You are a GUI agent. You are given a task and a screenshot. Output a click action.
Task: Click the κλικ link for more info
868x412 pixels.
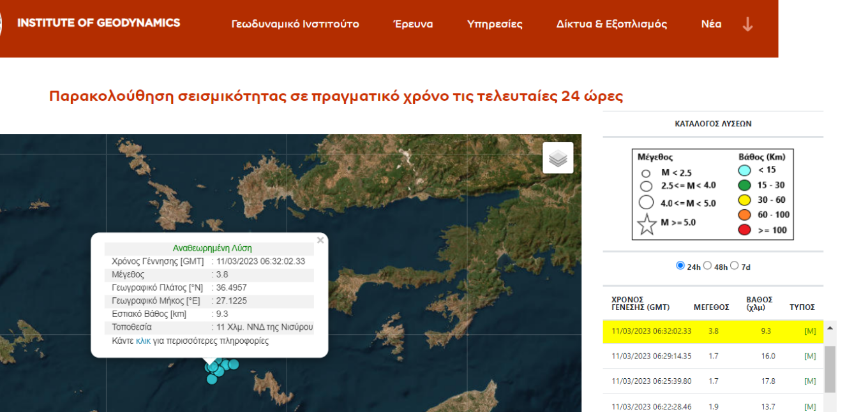(x=144, y=341)
